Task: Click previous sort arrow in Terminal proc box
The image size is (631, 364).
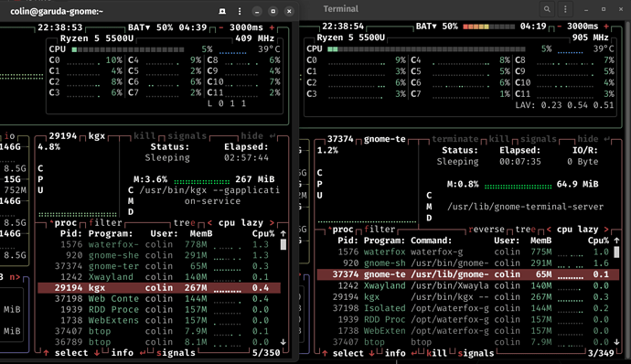Action: point(549,230)
